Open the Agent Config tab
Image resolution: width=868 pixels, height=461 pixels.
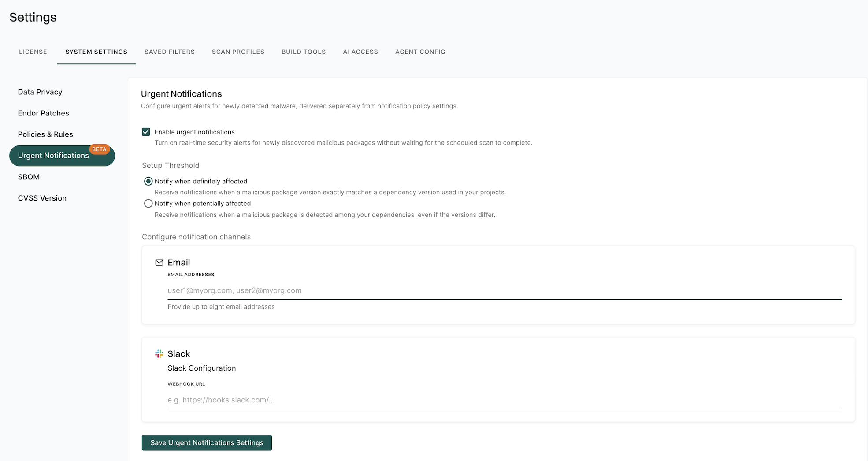tap(420, 52)
